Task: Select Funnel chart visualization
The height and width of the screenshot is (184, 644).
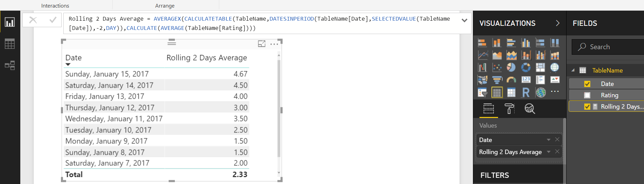Action: click(x=497, y=80)
